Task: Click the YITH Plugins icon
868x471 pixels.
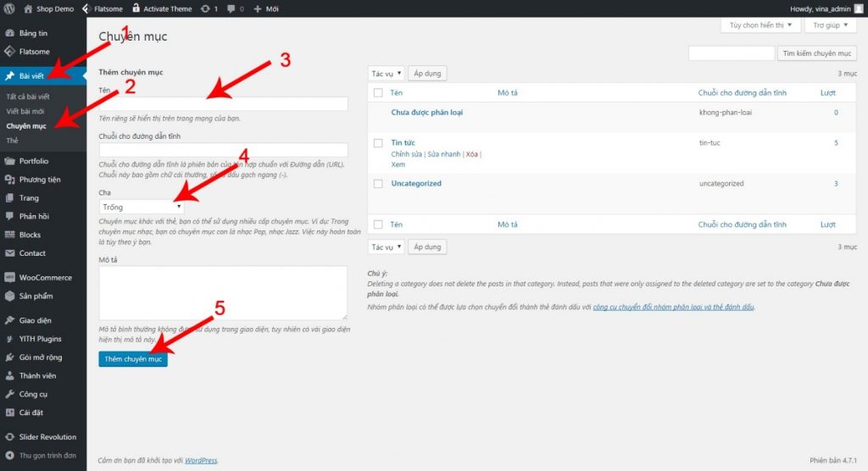Action: point(9,339)
